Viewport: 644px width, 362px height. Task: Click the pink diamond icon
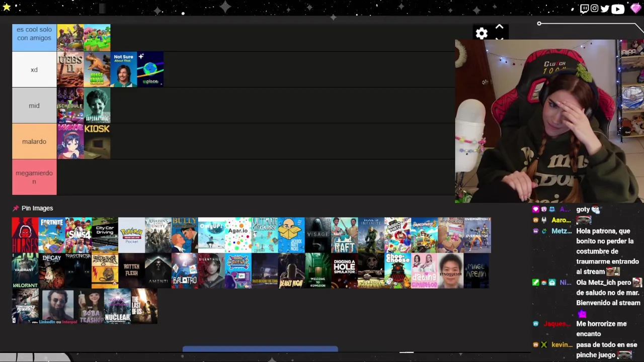coord(635,8)
